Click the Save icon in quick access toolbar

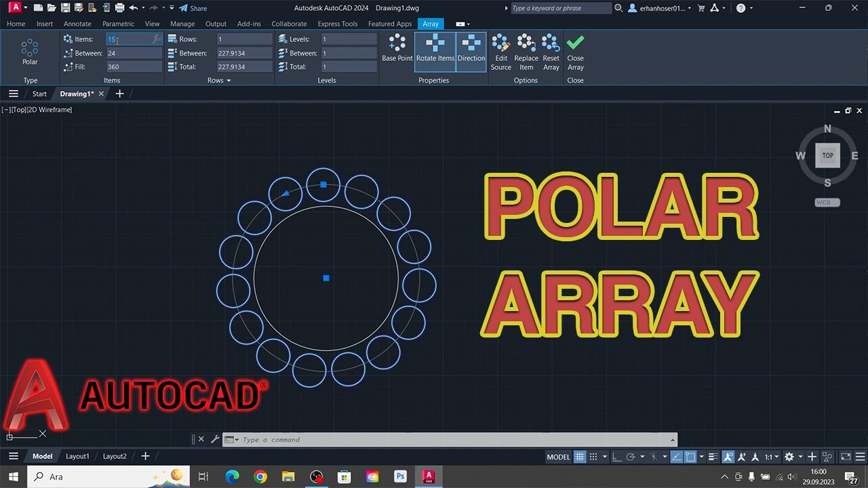(x=66, y=7)
